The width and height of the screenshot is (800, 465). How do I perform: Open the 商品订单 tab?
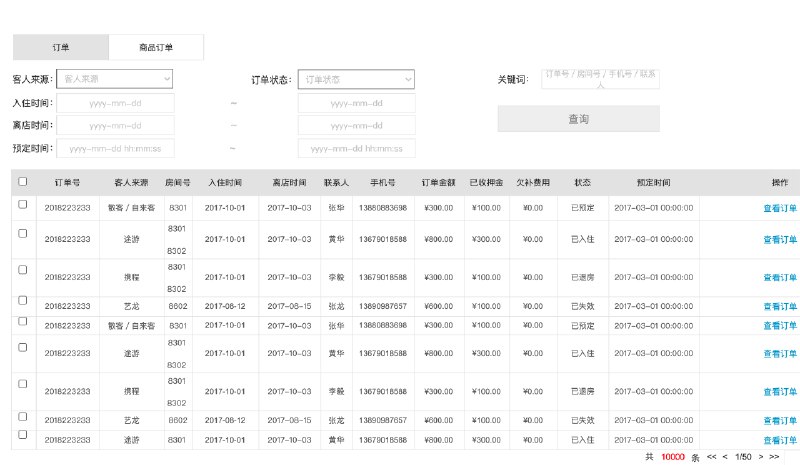[x=156, y=47]
